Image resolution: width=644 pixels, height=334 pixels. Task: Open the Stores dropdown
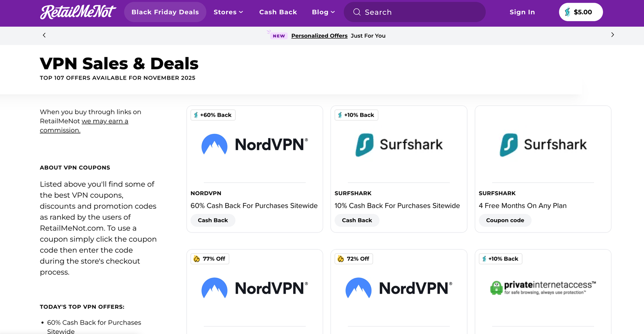coord(228,12)
